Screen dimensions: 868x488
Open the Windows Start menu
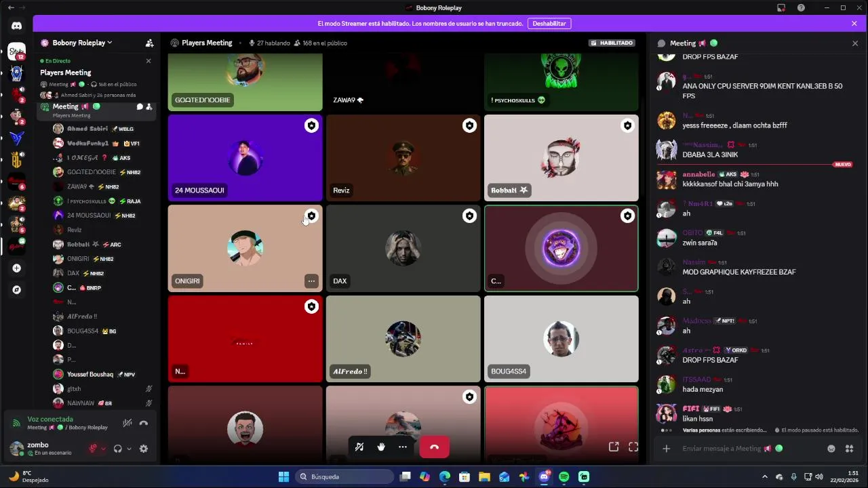[283, 477]
